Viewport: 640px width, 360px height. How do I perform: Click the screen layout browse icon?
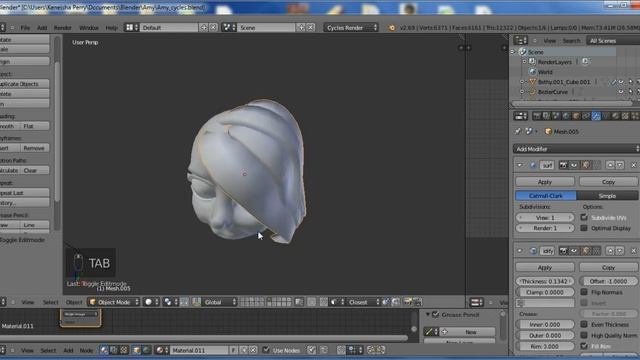click(131, 27)
